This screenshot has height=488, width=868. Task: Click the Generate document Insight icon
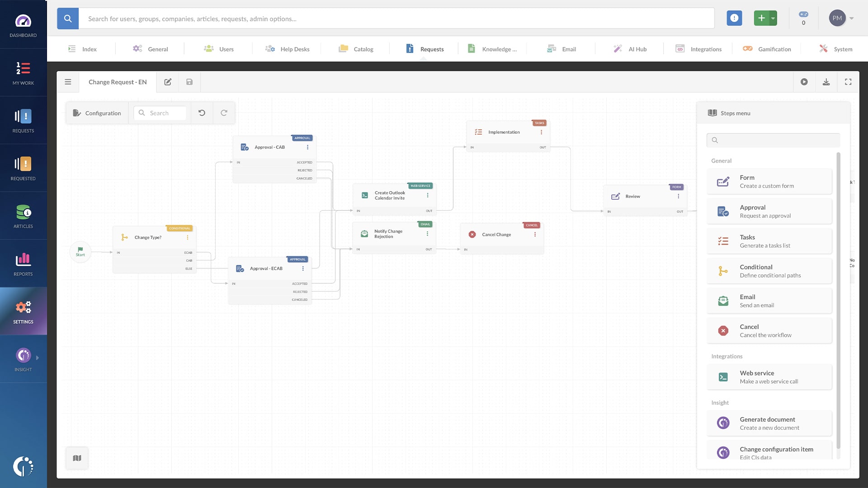point(723,423)
